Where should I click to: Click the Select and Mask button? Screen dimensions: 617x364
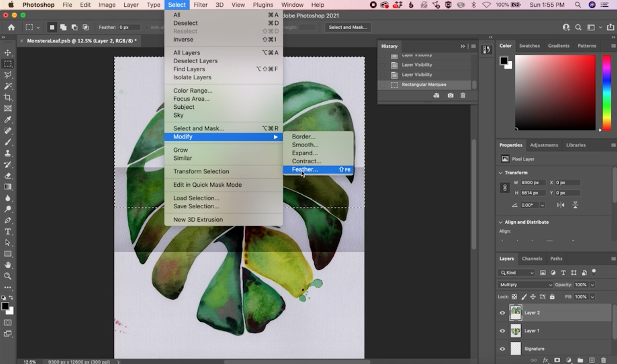(347, 27)
